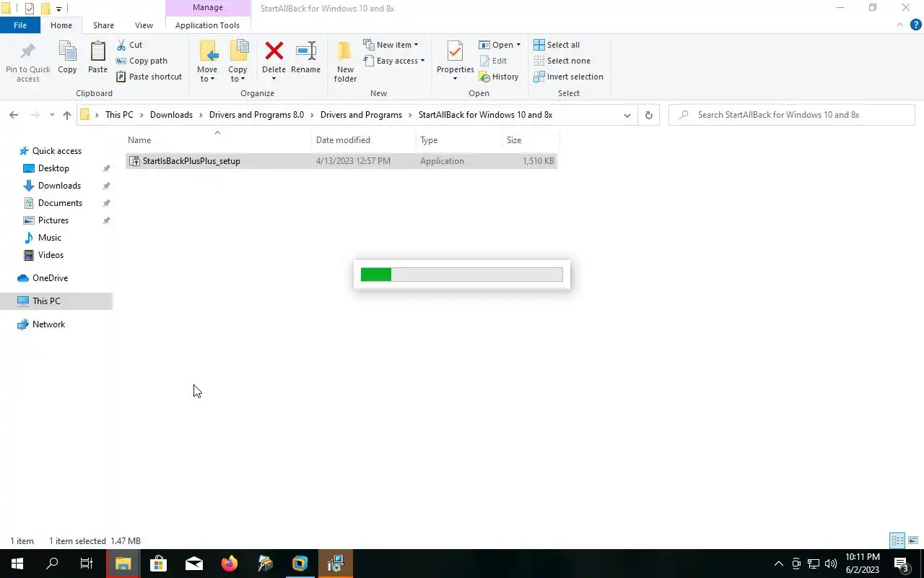Sort by the Size column
Viewport: 924px width, 578px height.
pyautogui.click(x=531, y=140)
